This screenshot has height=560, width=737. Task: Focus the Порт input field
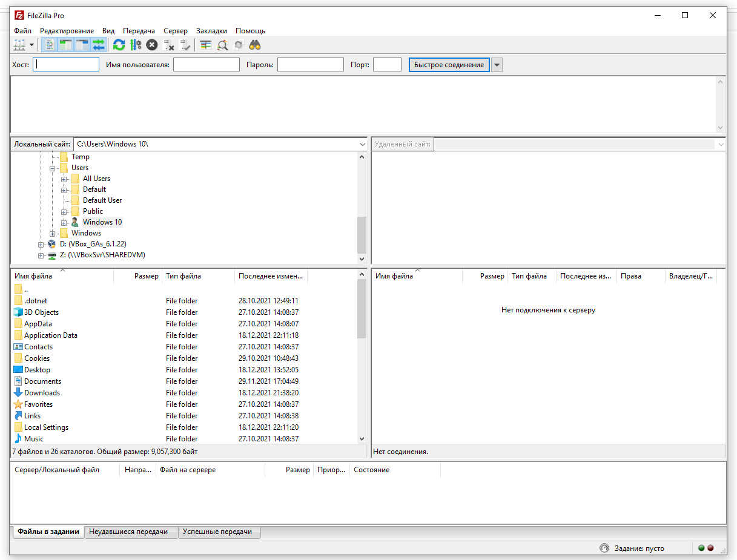point(387,65)
